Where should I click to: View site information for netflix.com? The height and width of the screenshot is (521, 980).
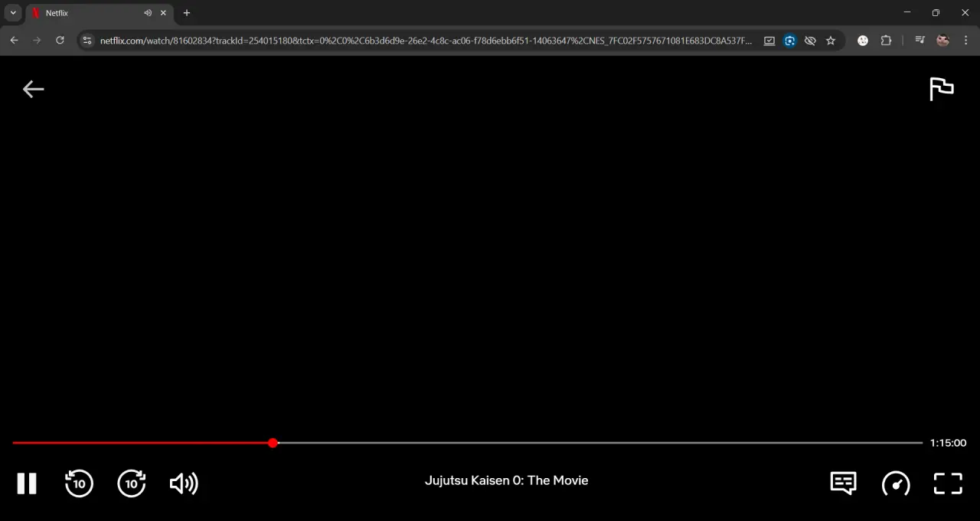[x=87, y=41]
